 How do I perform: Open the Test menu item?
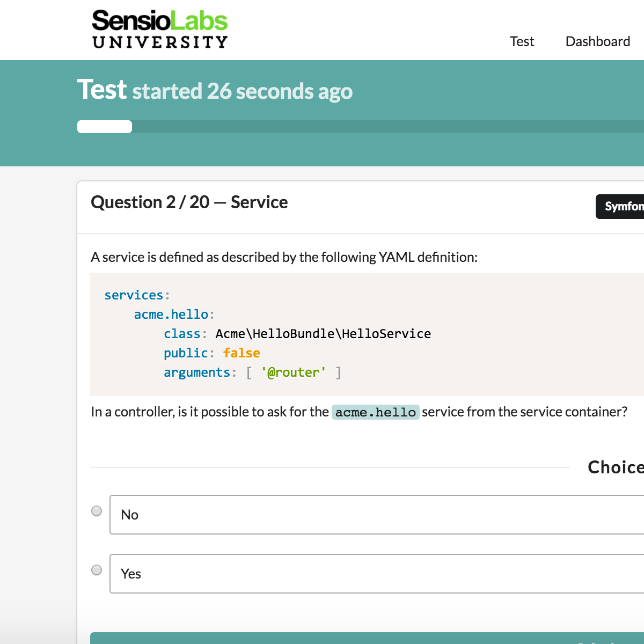[522, 41]
